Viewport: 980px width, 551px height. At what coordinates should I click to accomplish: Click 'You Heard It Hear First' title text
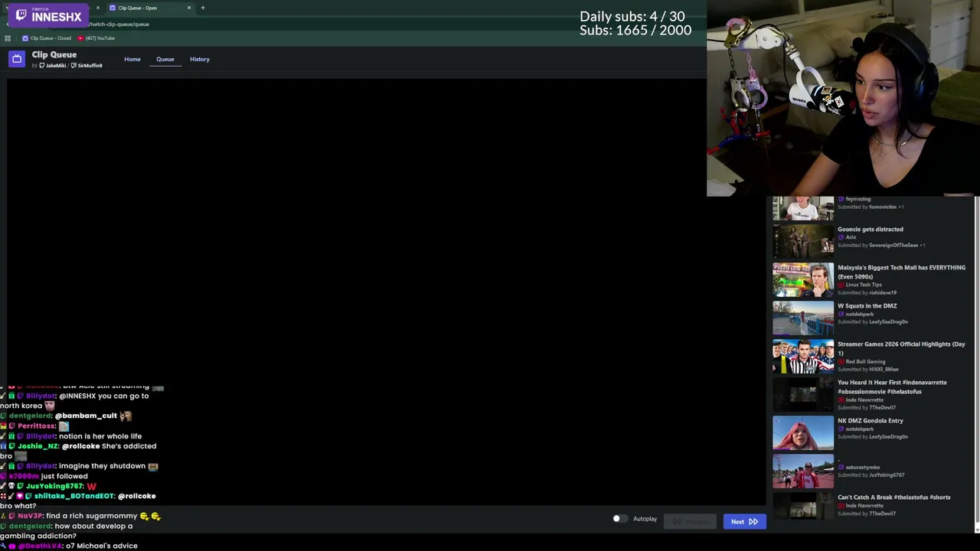(892, 386)
